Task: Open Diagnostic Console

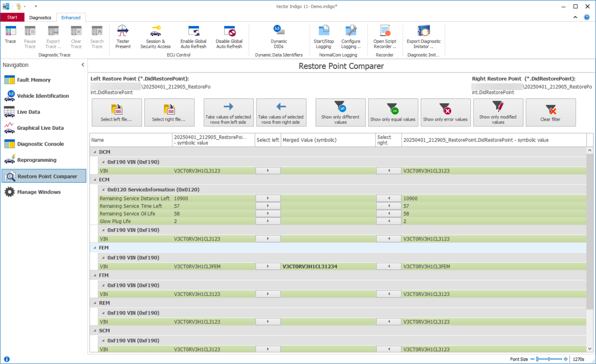Action: (44, 144)
